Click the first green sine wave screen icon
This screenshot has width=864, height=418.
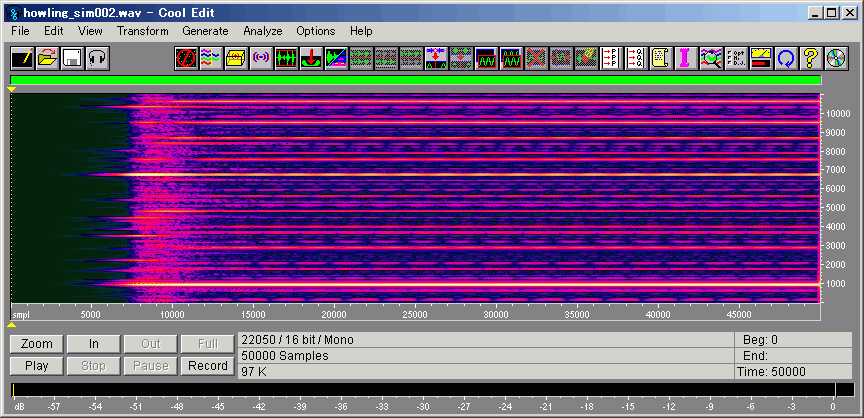point(486,58)
